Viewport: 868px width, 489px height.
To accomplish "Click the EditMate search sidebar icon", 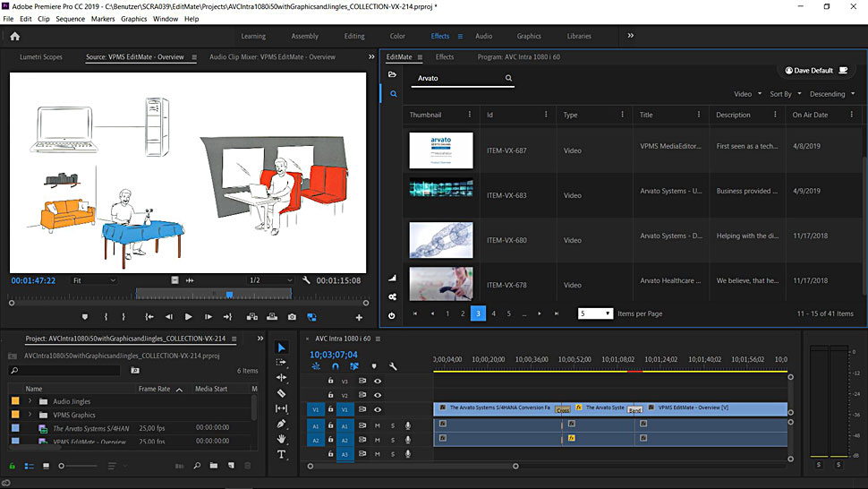I will (x=393, y=93).
